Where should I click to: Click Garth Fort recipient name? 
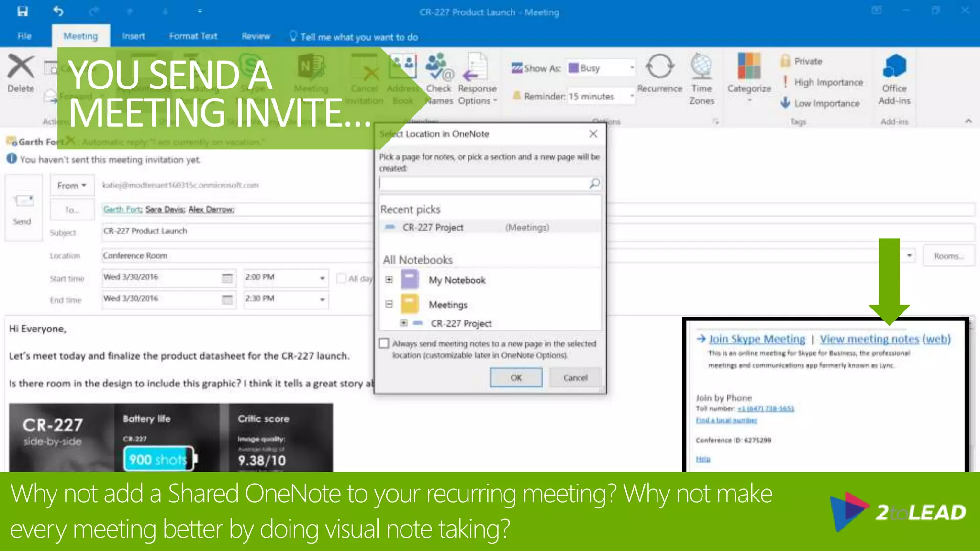pos(122,209)
